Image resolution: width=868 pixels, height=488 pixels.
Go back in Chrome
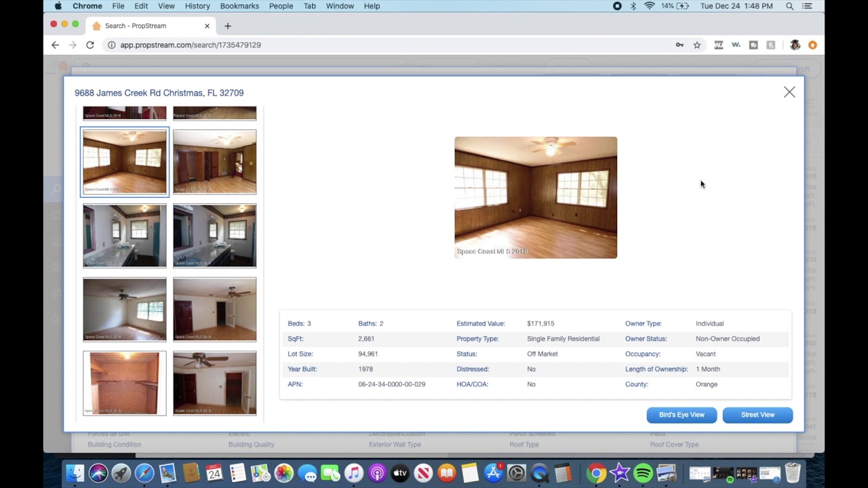click(x=56, y=45)
